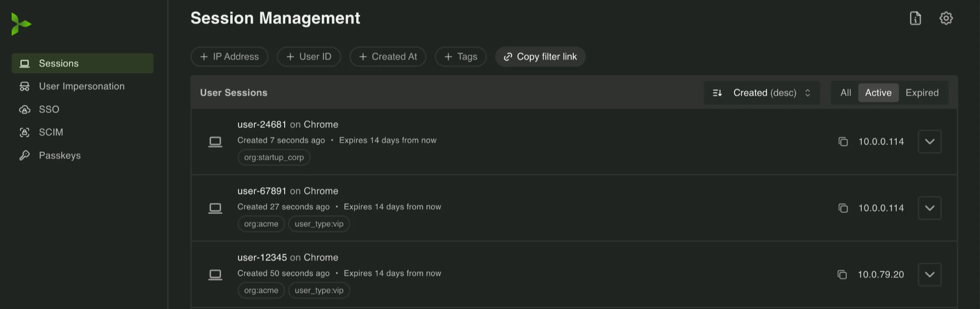Open the documentation icon near the settings gear
The height and width of the screenshot is (309, 980).
pos(915,18)
